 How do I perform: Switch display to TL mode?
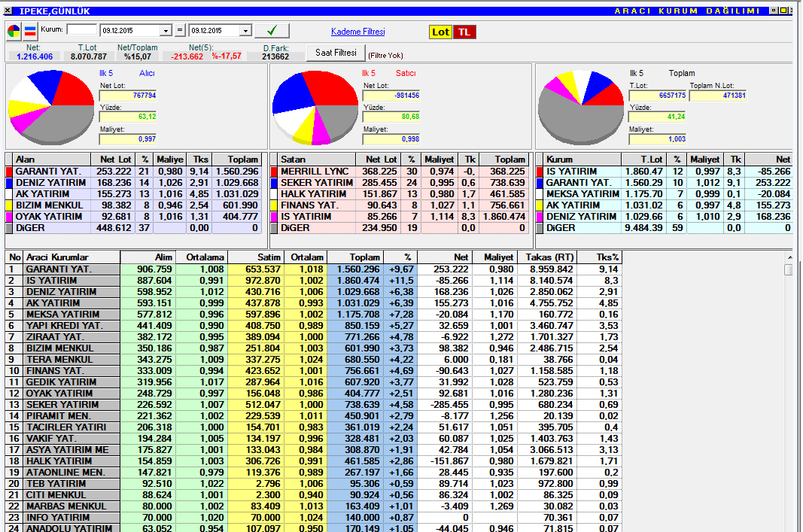click(x=464, y=32)
